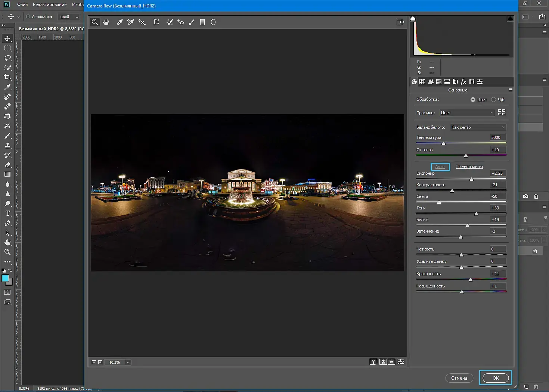This screenshot has width=549, height=392.
Task: Select the Radial Filter tool
Action: coord(213,22)
